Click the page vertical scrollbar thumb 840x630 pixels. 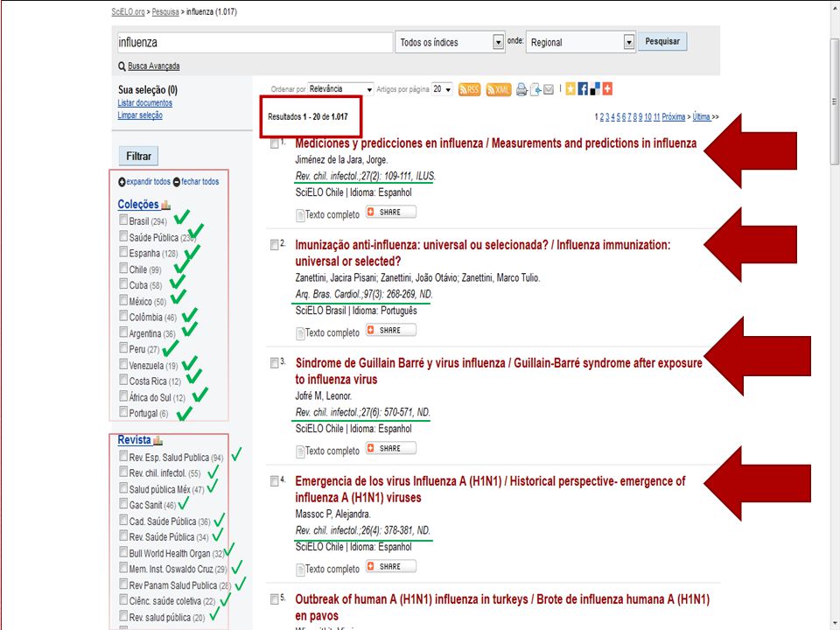[834, 101]
